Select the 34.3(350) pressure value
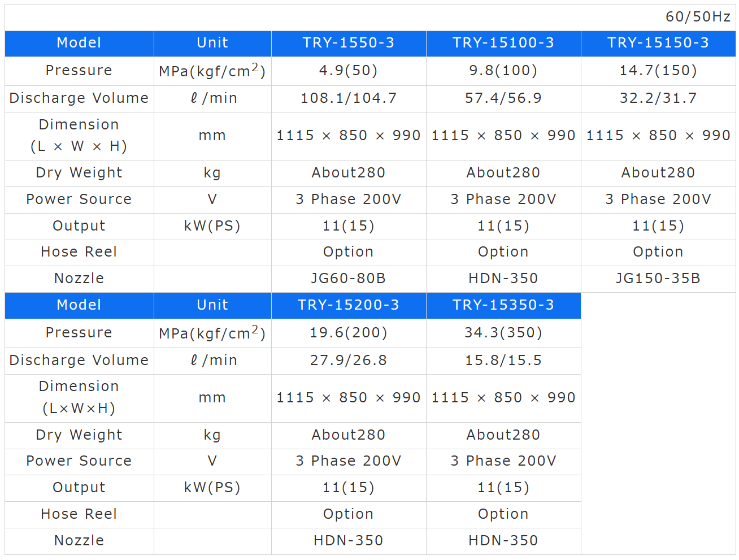Image resolution: width=739 pixels, height=560 pixels. tap(503, 333)
